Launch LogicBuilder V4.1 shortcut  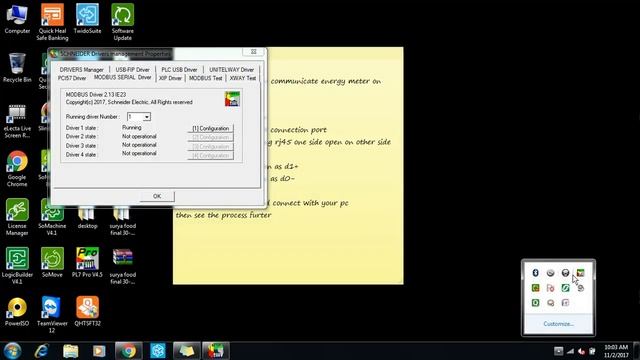[x=17, y=266]
